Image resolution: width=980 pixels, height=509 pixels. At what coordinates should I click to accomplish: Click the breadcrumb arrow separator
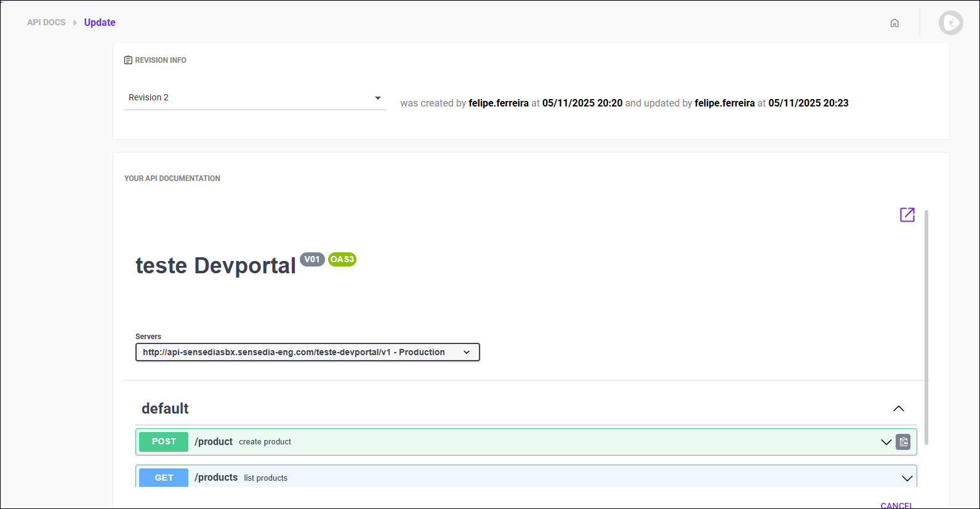(x=75, y=23)
